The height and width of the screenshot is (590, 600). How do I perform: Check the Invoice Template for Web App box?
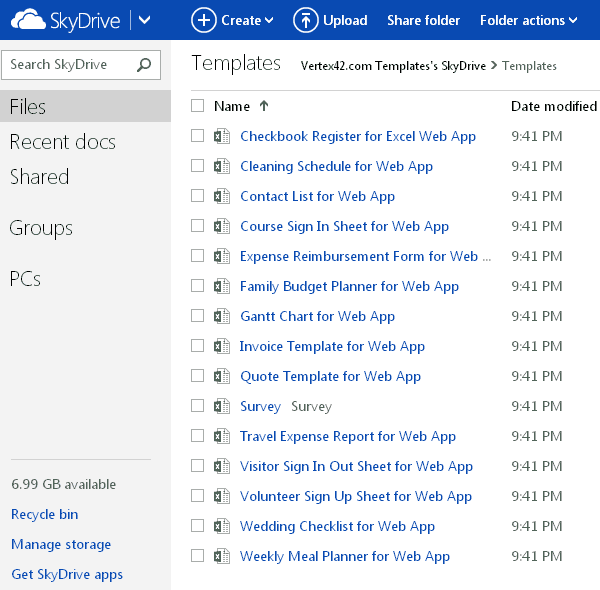(197, 346)
